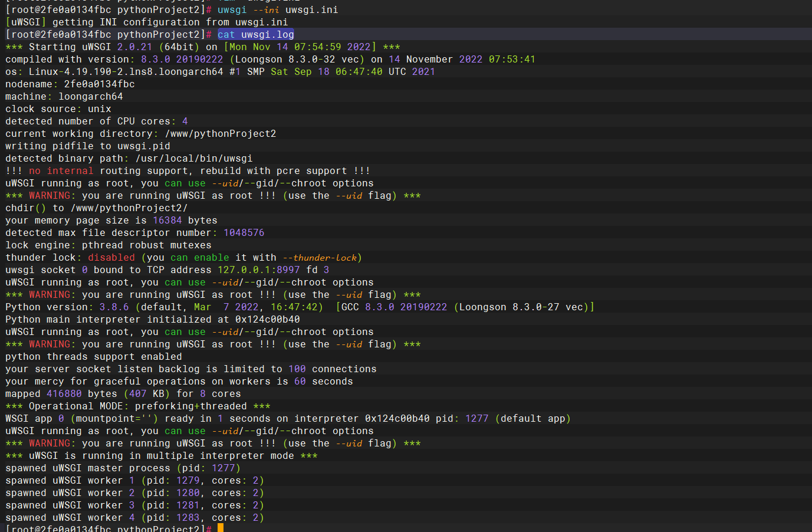Viewport: 812px width, 532px height.
Task: Click the listen backlog value 100
Action: (x=297, y=369)
